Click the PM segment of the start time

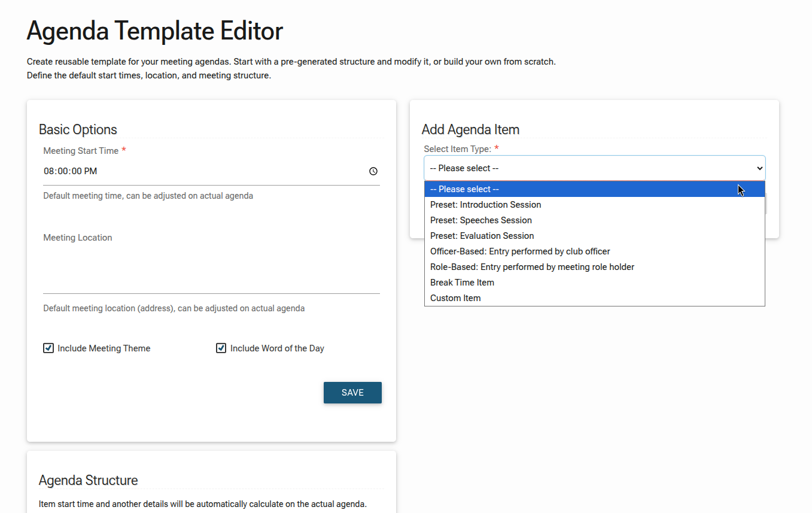(x=90, y=171)
